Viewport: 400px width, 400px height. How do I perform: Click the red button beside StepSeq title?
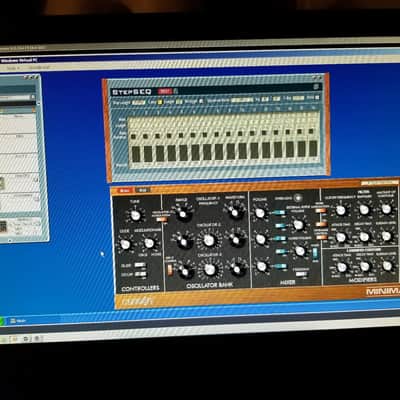point(165,91)
